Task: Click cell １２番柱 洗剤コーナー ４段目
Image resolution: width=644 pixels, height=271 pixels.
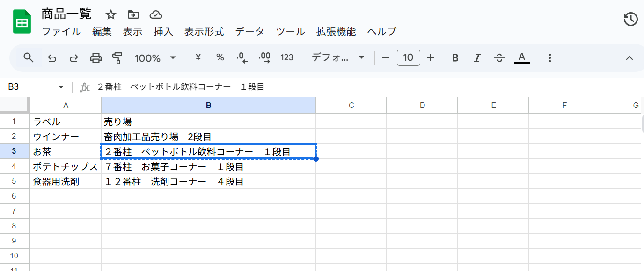Action: coord(209,181)
